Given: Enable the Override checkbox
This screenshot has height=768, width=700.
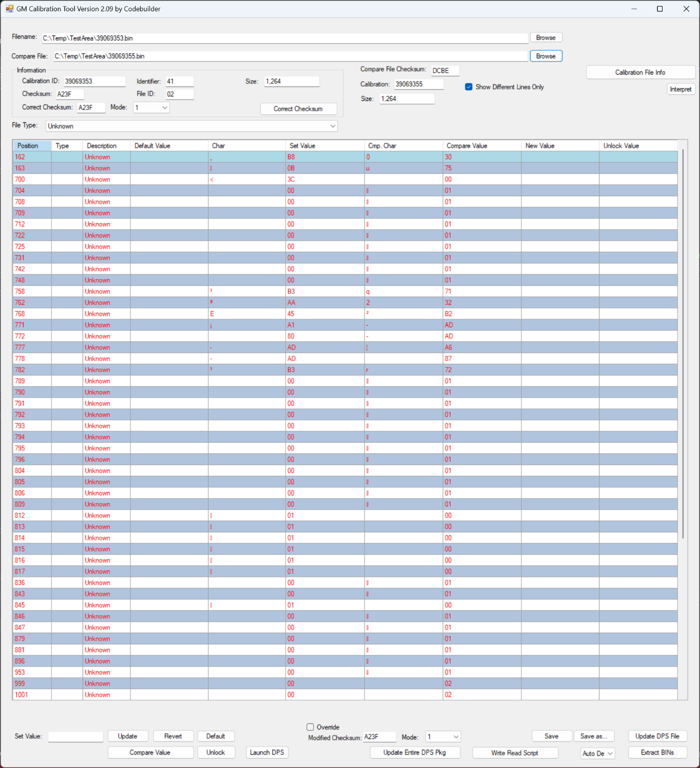Looking at the screenshot, I should [310, 727].
